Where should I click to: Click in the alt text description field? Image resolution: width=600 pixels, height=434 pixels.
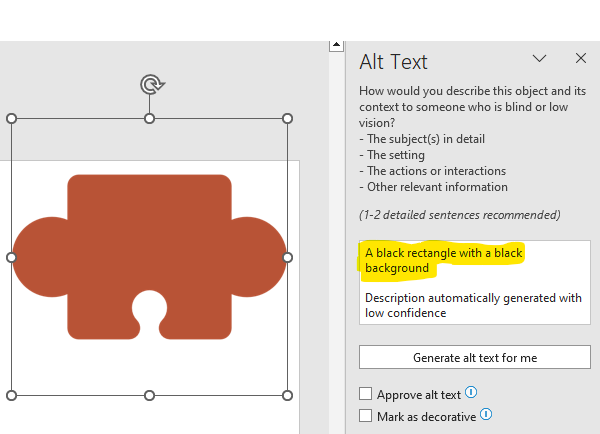pos(475,282)
